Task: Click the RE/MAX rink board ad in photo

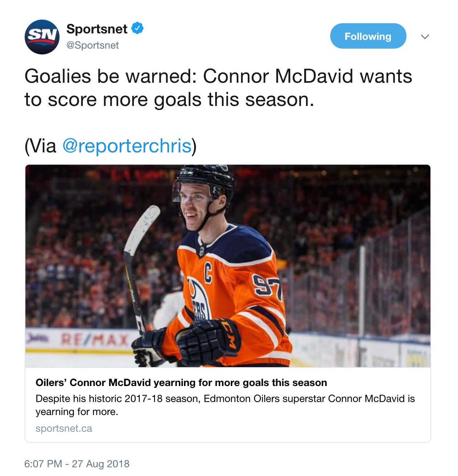Action: click(95, 339)
